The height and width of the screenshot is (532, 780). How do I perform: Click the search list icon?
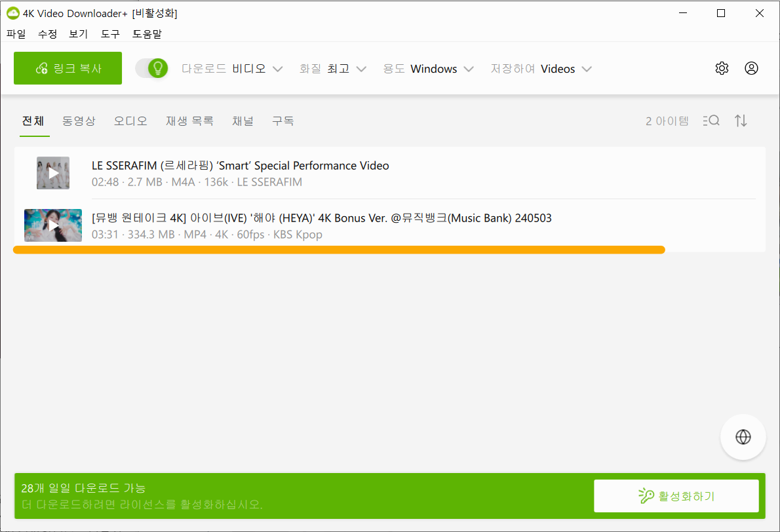coord(711,121)
